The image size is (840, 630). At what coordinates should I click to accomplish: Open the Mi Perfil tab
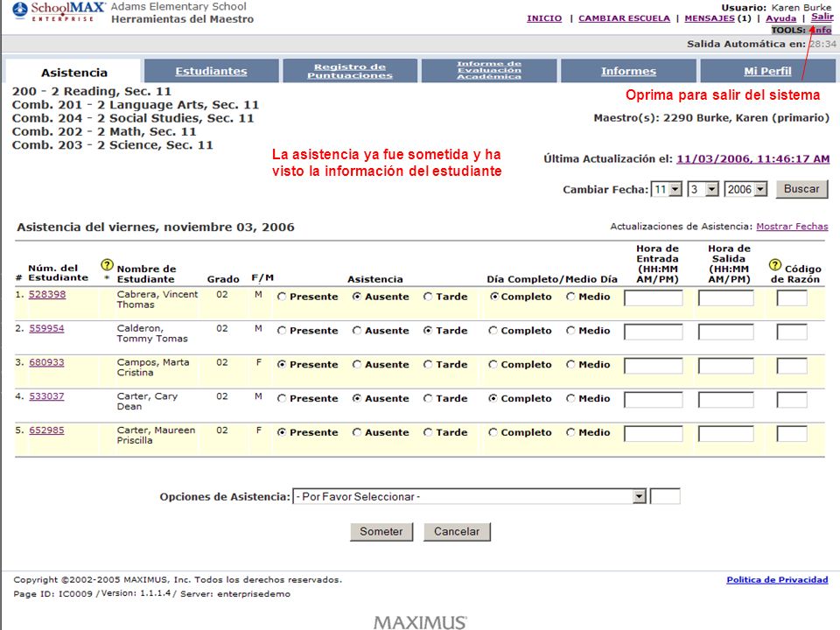767,71
